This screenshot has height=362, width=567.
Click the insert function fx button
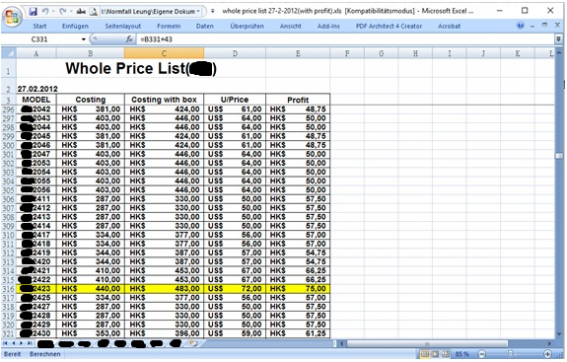[129, 39]
